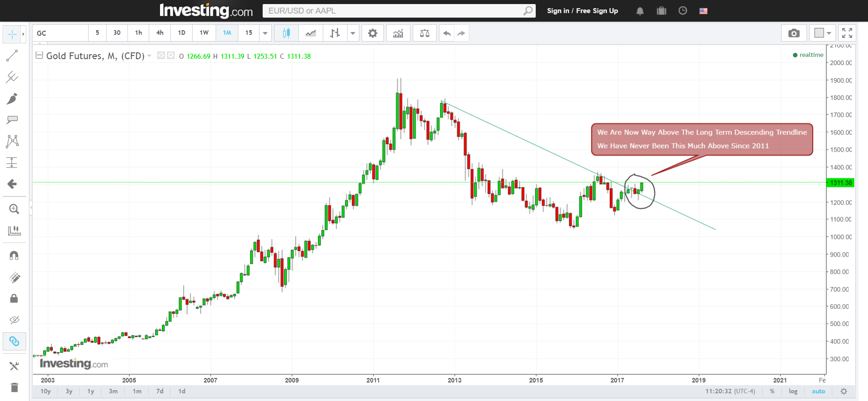
Task: Pick the text callout annotation tool
Action: point(12,120)
